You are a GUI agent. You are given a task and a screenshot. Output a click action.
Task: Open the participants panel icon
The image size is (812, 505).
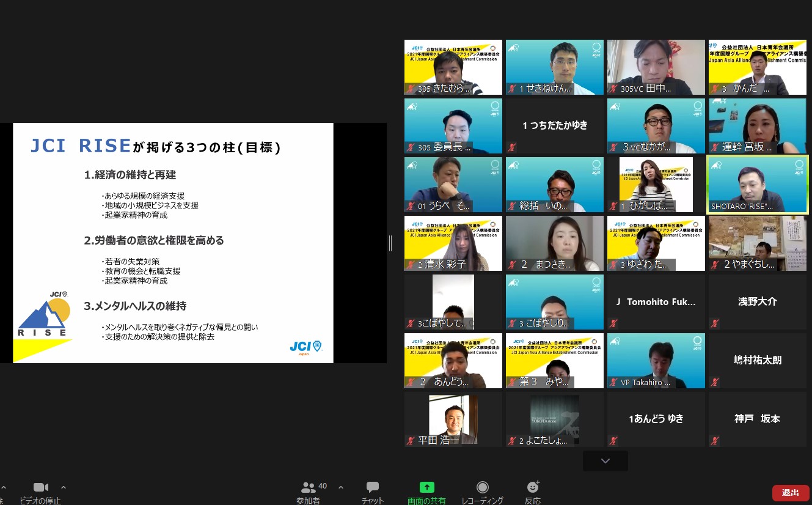click(x=309, y=487)
